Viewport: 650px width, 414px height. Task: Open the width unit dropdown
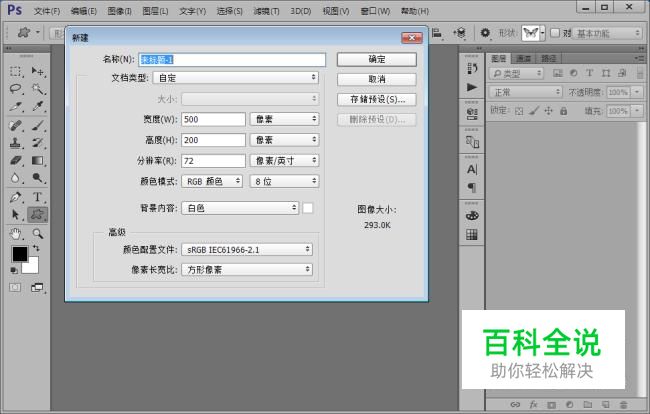[284, 119]
